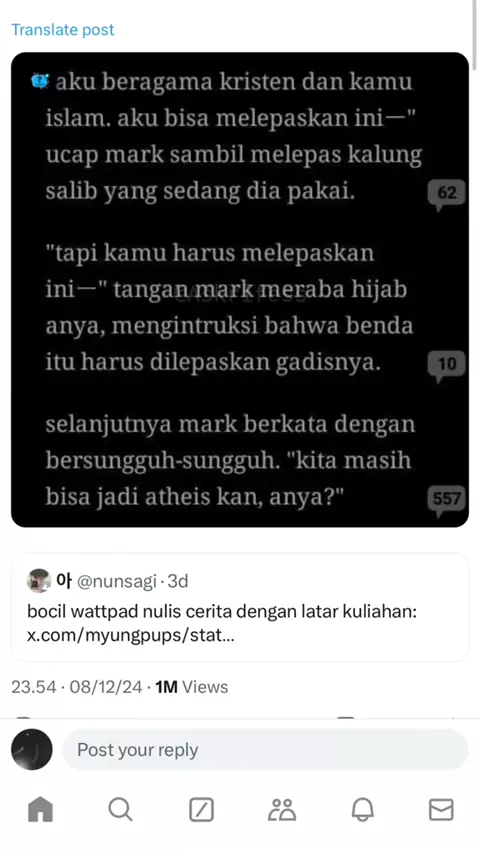The image size is (480, 854).
Task: Click the Translate post link
Action: pyautogui.click(x=63, y=29)
